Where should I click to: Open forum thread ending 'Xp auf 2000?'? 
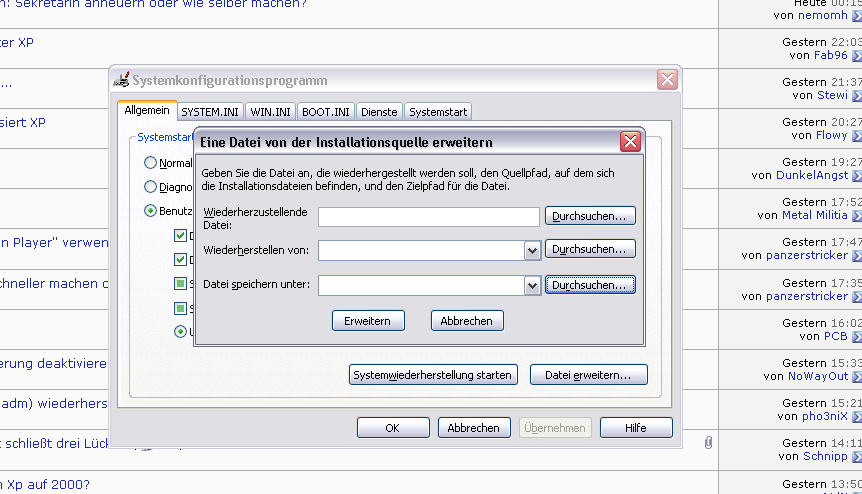point(45,485)
